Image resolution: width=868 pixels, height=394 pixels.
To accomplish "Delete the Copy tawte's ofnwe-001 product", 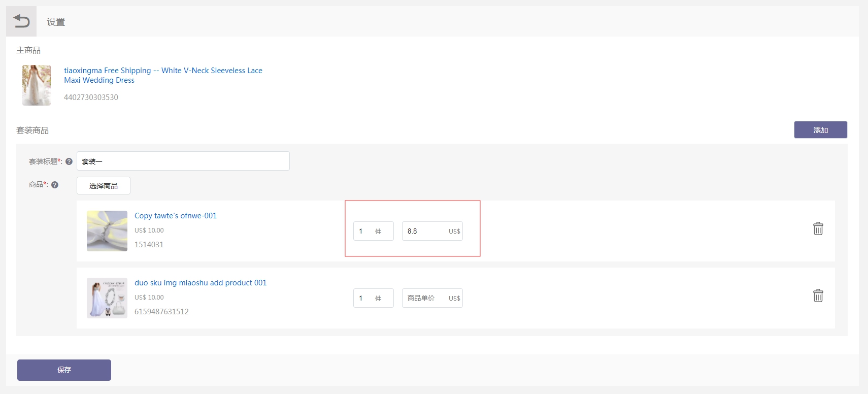I will point(818,228).
